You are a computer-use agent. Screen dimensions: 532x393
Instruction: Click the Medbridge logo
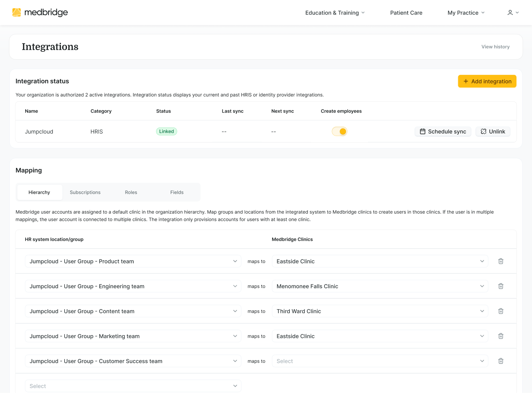(40, 12)
